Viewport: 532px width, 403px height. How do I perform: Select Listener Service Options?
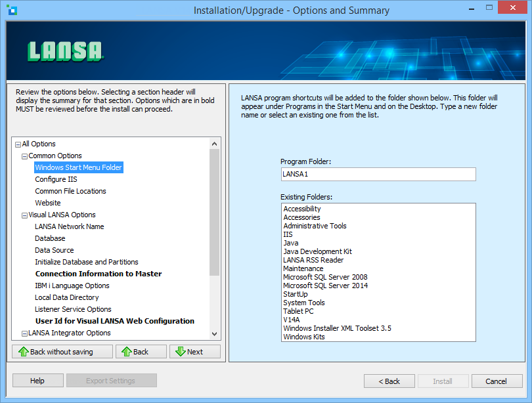coord(74,309)
